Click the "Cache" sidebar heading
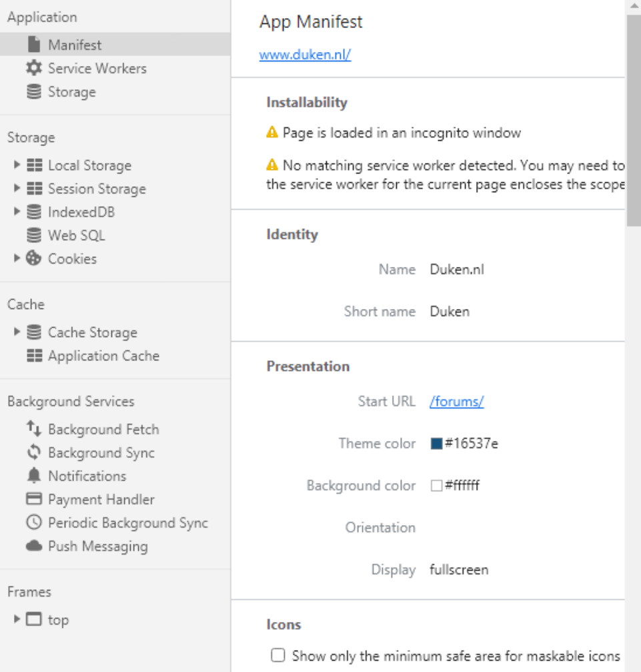641x672 pixels. click(x=26, y=304)
